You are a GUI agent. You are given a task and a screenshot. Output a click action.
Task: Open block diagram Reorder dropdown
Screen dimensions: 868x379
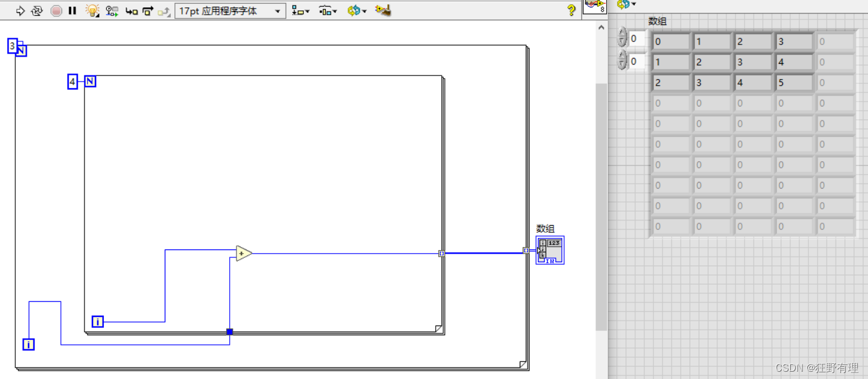point(357,10)
